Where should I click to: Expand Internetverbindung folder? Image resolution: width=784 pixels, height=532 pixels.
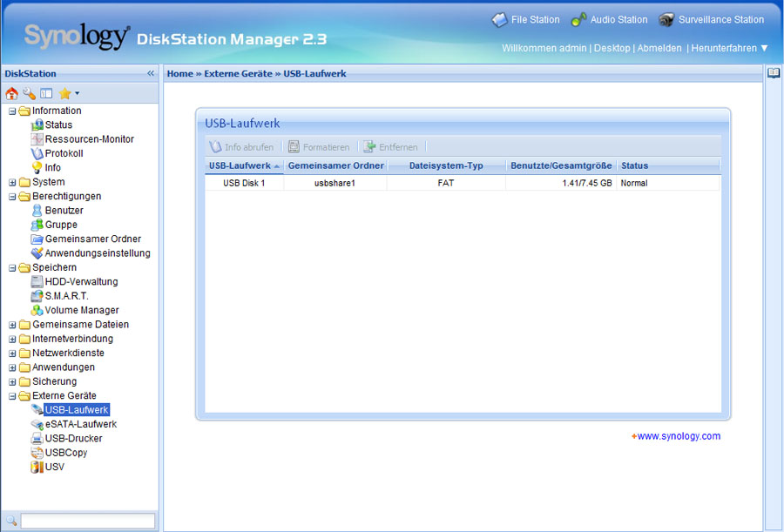pos(12,339)
